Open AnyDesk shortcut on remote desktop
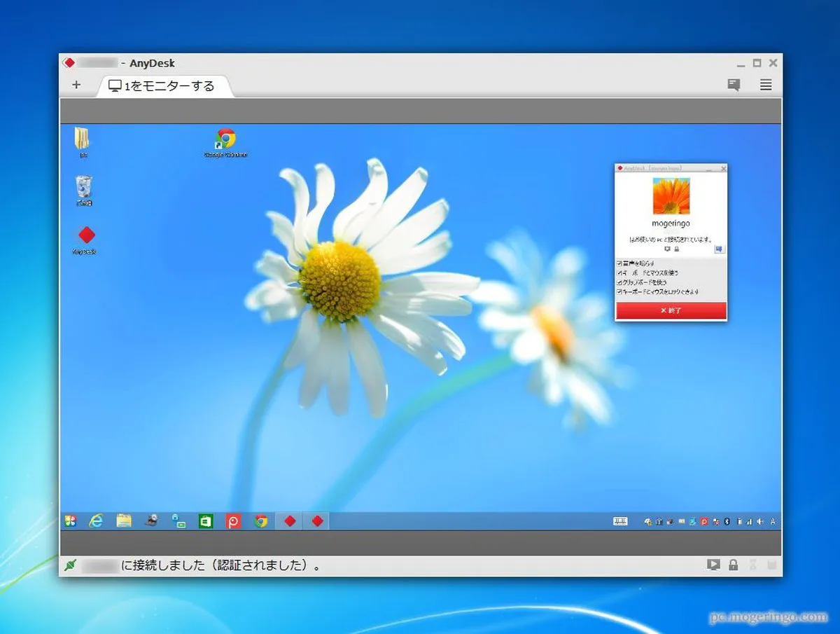Viewport: 840px width, 634px height. (x=85, y=239)
